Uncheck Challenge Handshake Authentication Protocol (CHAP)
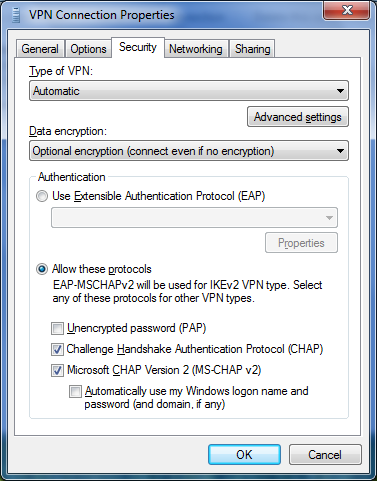This screenshot has height=481, width=377. (57, 349)
